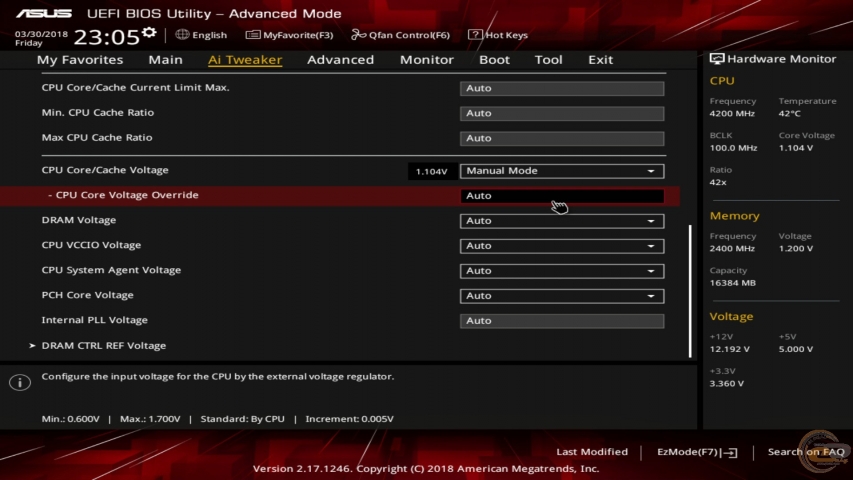The width and height of the screenshot is (853, 480).
Task: Select the DRAM Voltage label
Action: tap(79, 220)
